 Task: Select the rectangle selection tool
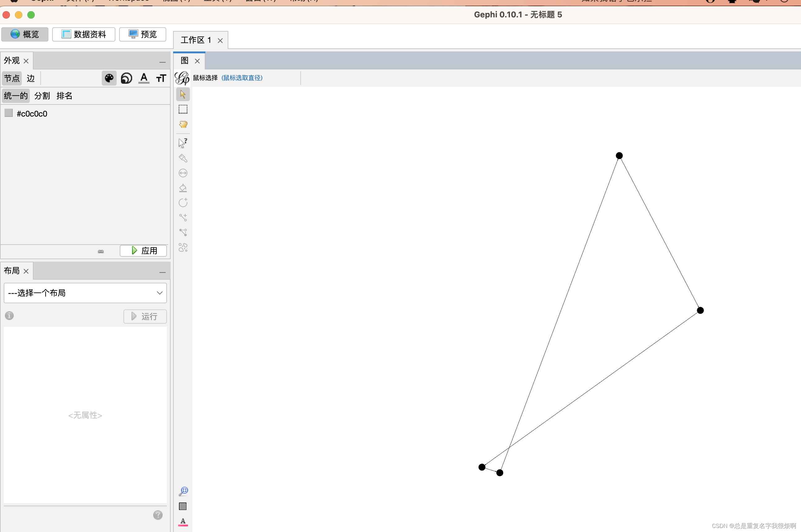[x=183, y=109]
